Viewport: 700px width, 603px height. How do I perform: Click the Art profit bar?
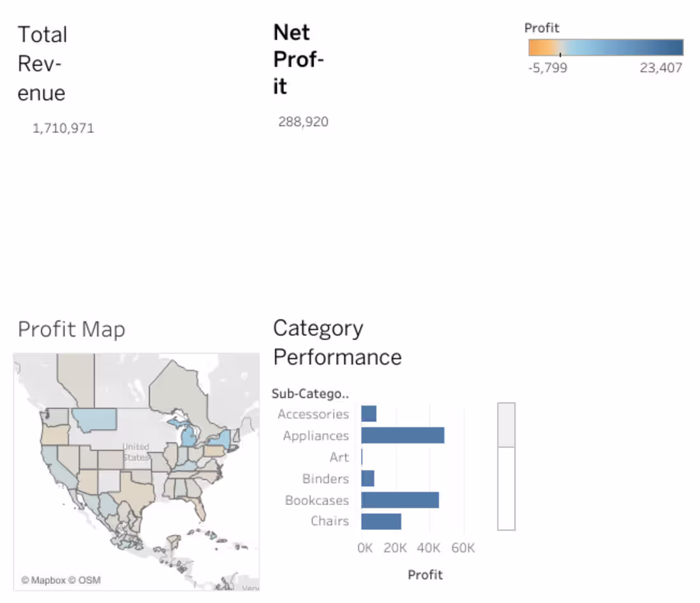[362, 457]
